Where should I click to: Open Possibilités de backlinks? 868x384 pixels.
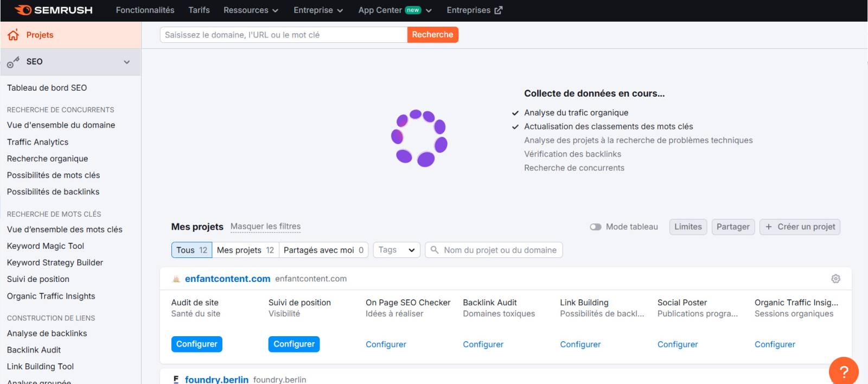coord(53,192)
